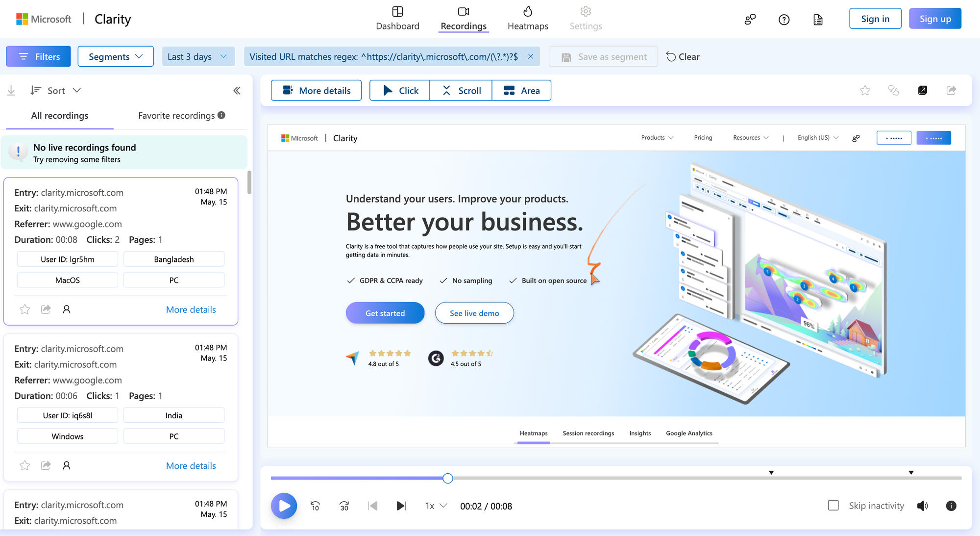
Task: Select Insights tab in recorded page
Action: 640,433
